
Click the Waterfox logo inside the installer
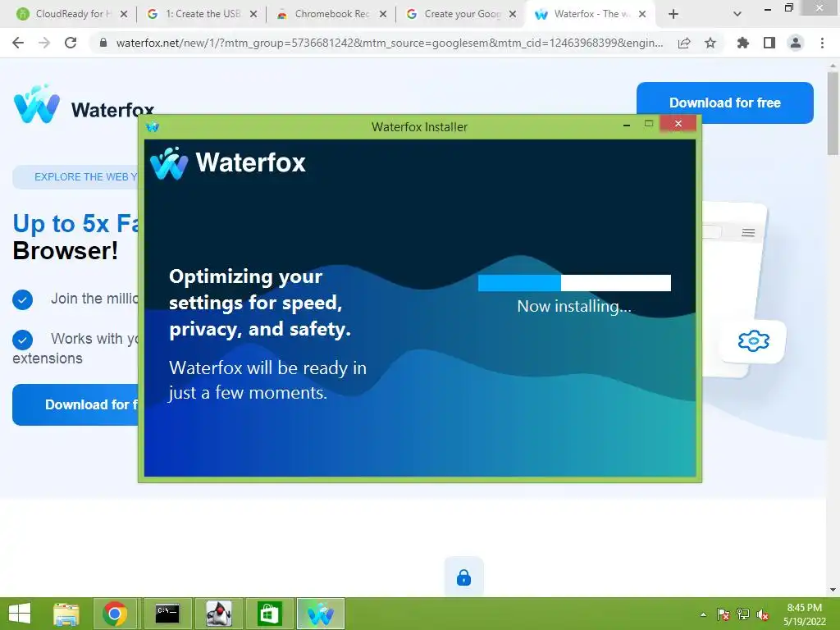tap(228, 163)
